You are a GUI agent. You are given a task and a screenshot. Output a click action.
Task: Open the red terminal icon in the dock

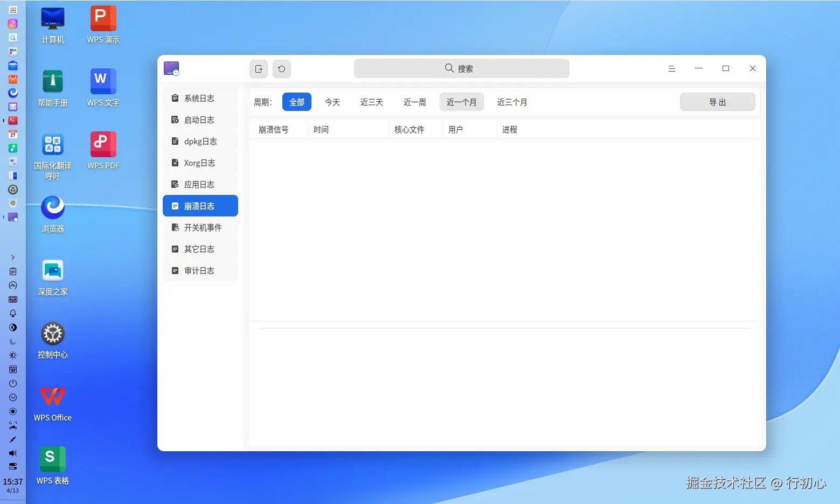click(x=13, y=121)
